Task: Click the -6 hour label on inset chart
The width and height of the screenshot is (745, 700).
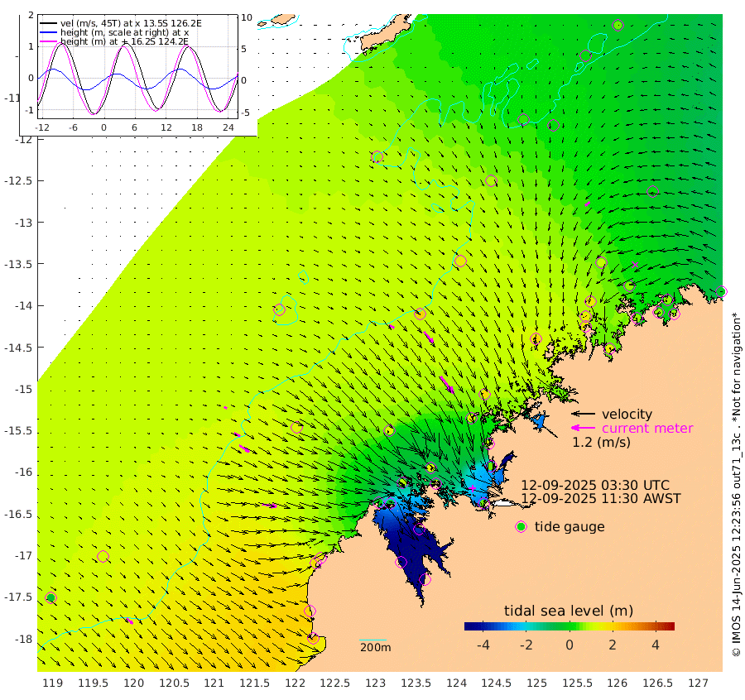Action: 73,127
